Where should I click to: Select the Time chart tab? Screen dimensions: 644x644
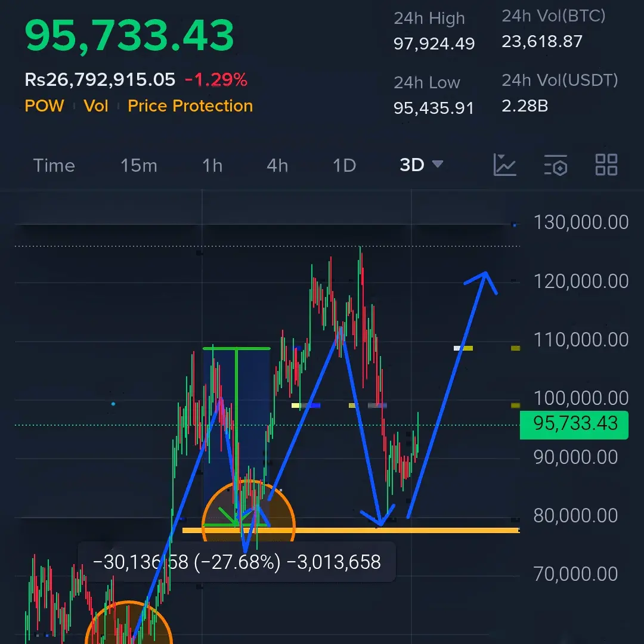point(54,166)
